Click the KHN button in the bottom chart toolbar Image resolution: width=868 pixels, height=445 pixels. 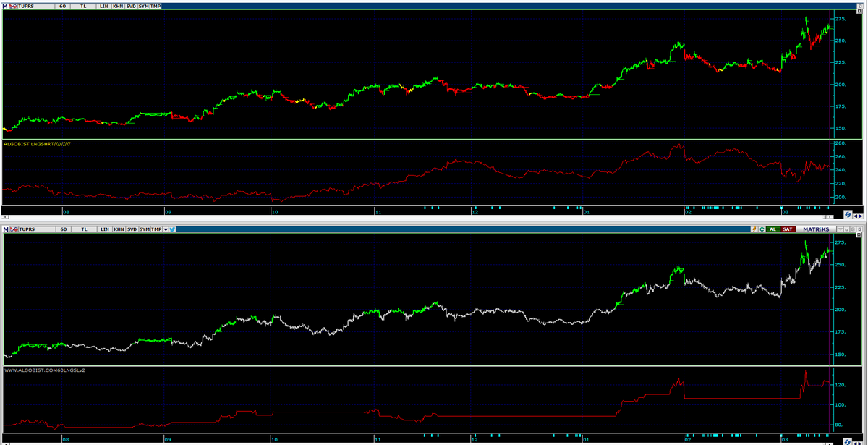pos(119,229)
